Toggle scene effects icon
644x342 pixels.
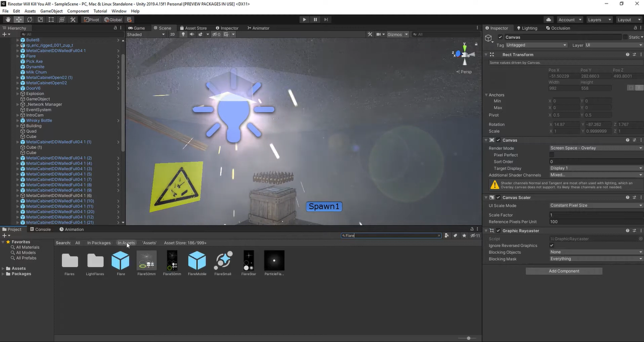click(x=201, y=34)
